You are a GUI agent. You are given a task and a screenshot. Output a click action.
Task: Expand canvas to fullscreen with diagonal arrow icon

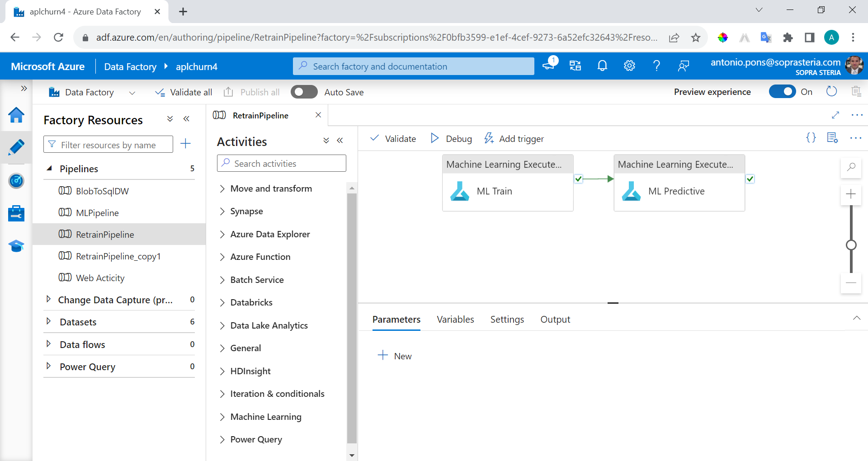pos(836,115)
